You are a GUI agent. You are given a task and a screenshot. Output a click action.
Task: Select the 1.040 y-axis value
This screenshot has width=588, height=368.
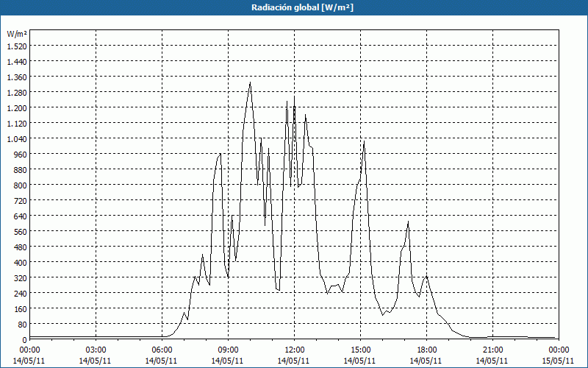(x=17, y=138)
